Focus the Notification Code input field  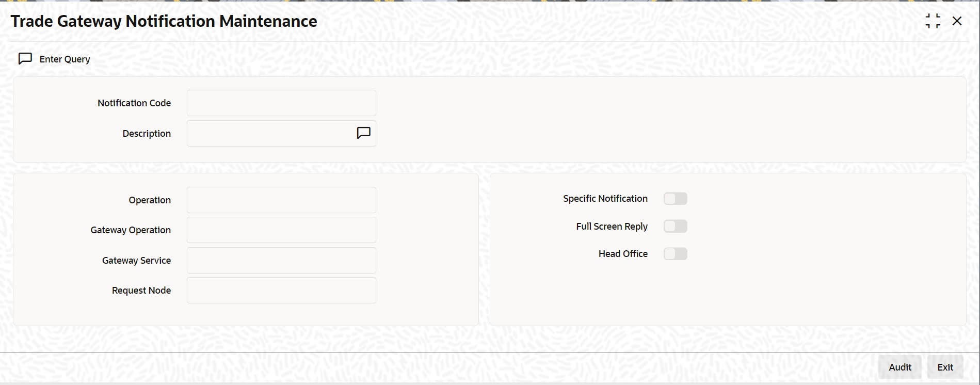[x=281, y=103]
